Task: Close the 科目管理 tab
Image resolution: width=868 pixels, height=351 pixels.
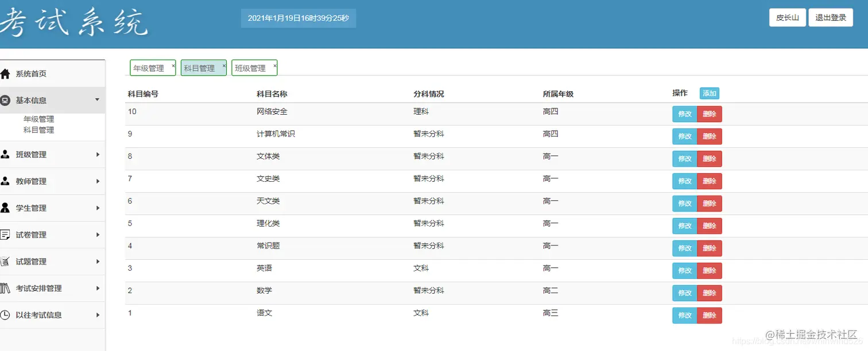Action: pos(224,65)
